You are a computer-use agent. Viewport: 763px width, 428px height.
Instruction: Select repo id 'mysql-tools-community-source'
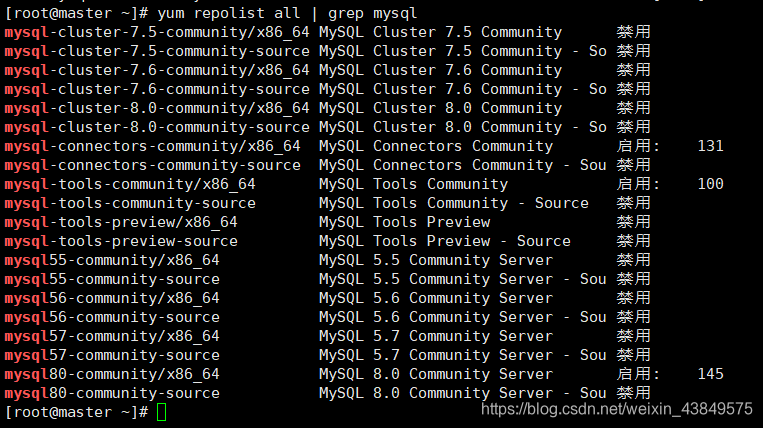click(130, 203)
